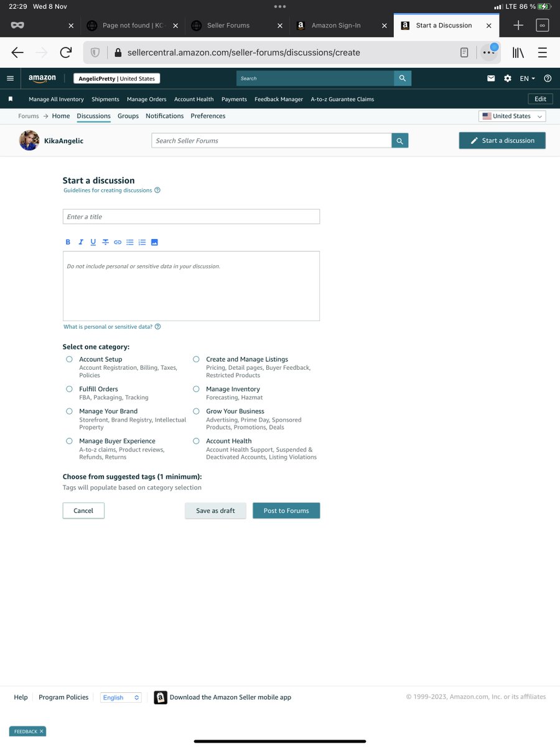Screen dimensions: 560x747
Task: Click the Seller Central search magnifier button
Action: point(403,78)
